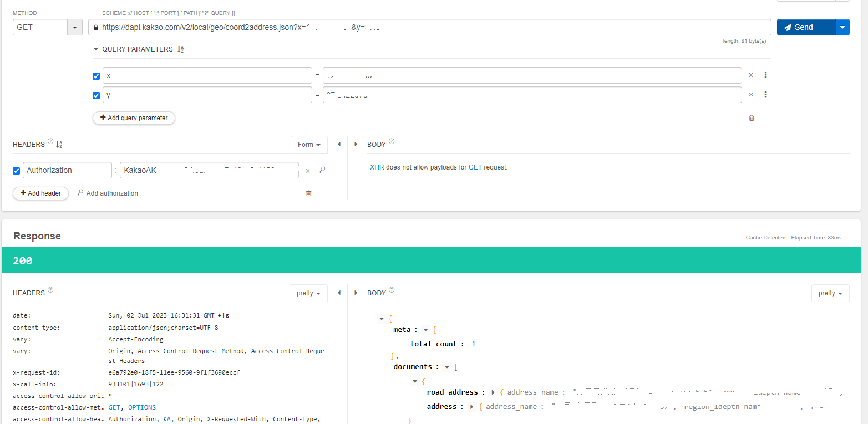The width and height of the screenshot is (868, 424).
Task: Collapse the documents JSON array
Action: 447,367
